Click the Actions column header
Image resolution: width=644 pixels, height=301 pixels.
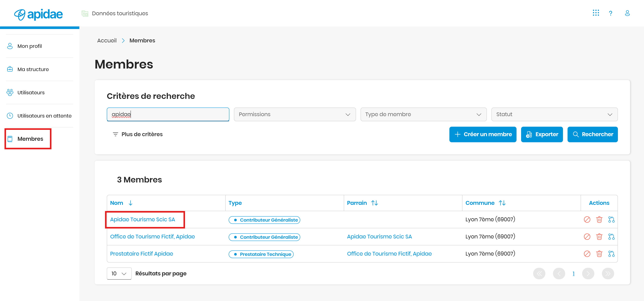click(x=599, y=203)
